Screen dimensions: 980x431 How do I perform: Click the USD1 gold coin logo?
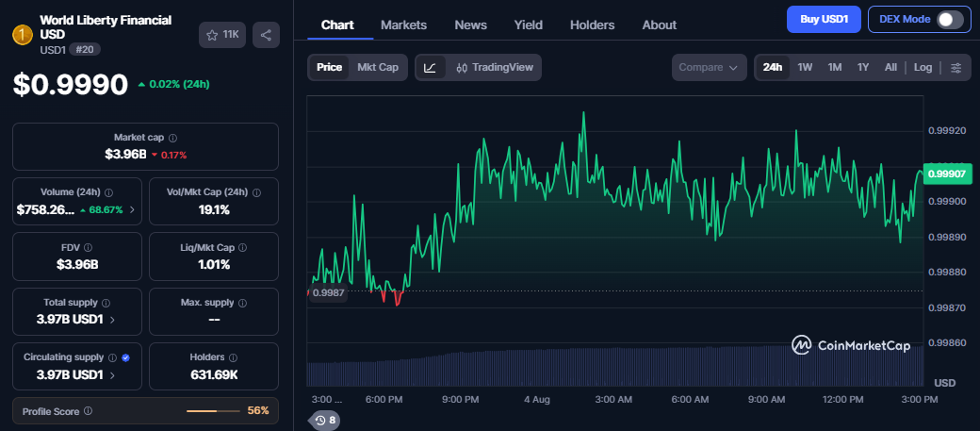coord(23,34)
